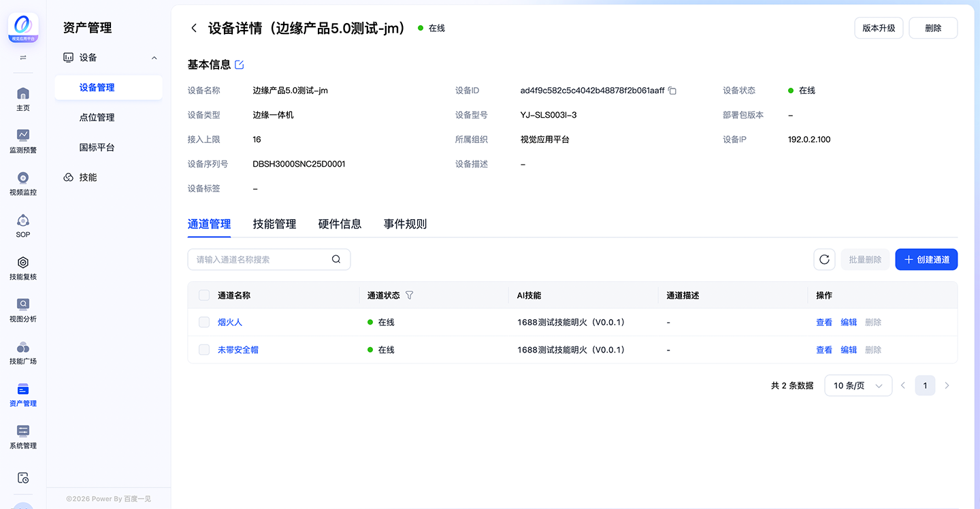The image size is (980, 509).
Task: Click the back arrow beside 设备详情
Action: point(194,28)
